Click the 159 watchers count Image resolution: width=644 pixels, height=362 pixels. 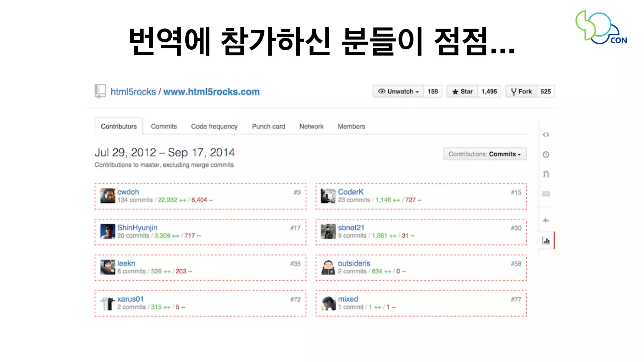(433, 91)
